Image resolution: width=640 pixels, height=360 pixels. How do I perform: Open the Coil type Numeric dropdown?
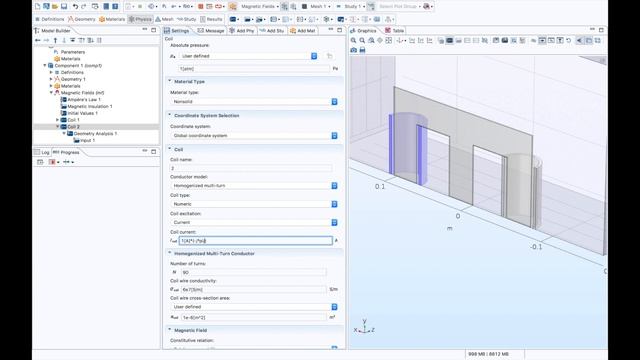tap(334, 204)
